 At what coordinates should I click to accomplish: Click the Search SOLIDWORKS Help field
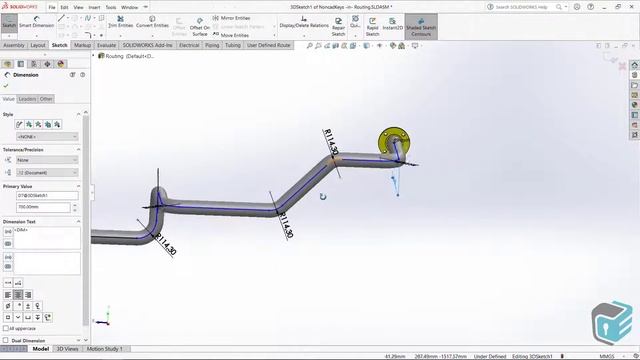pos(521,7)
